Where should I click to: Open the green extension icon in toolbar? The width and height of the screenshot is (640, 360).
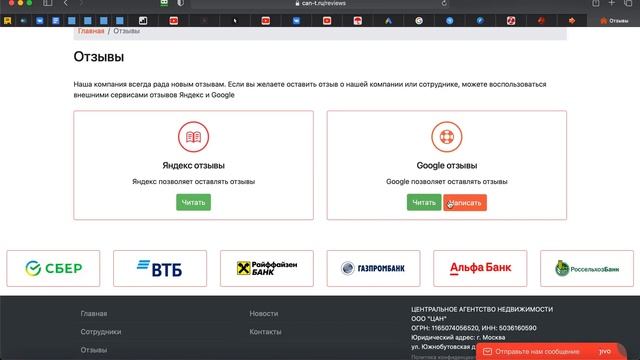click(164, 3)
